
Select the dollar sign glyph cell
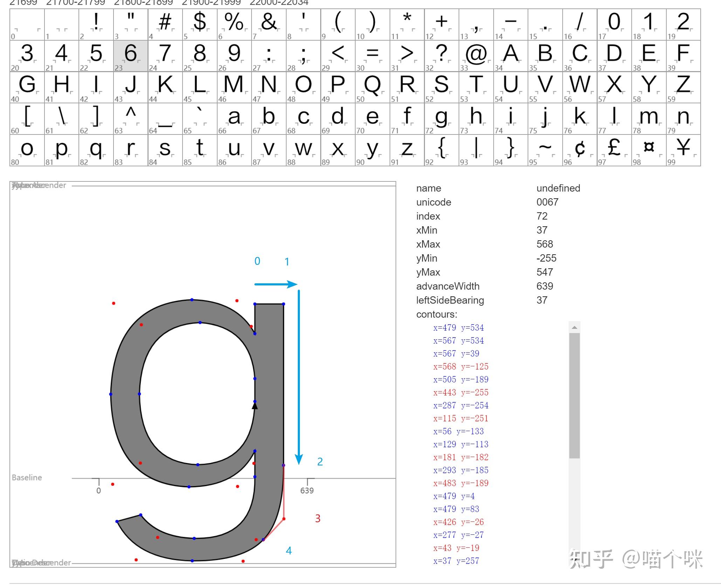pos(200,24)
